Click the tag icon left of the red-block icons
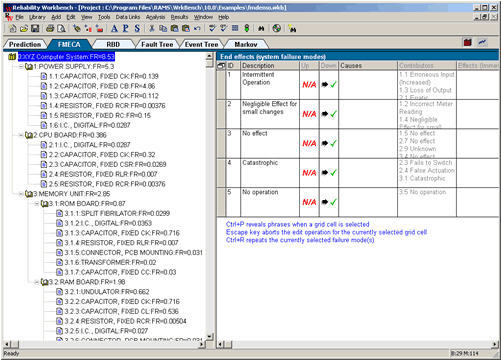Viewport: 501px width, 361px height. coord(77,29)
